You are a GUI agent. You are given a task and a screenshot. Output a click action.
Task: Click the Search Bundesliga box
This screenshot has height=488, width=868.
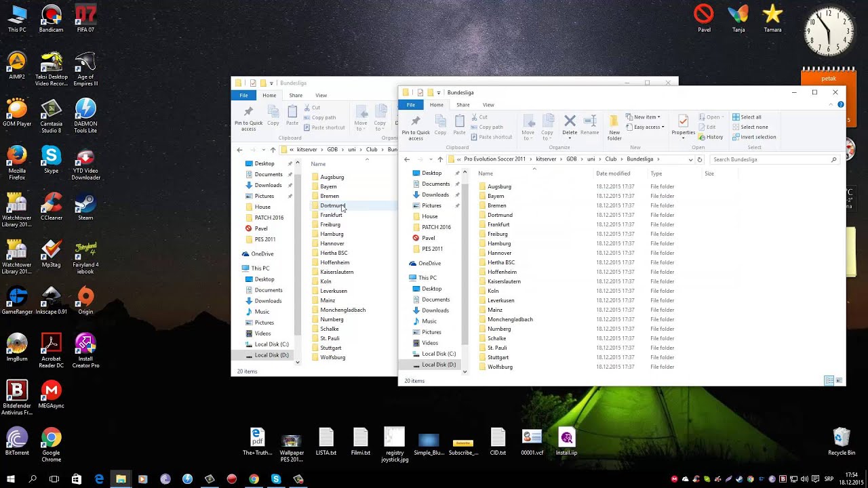pos(773,159)
